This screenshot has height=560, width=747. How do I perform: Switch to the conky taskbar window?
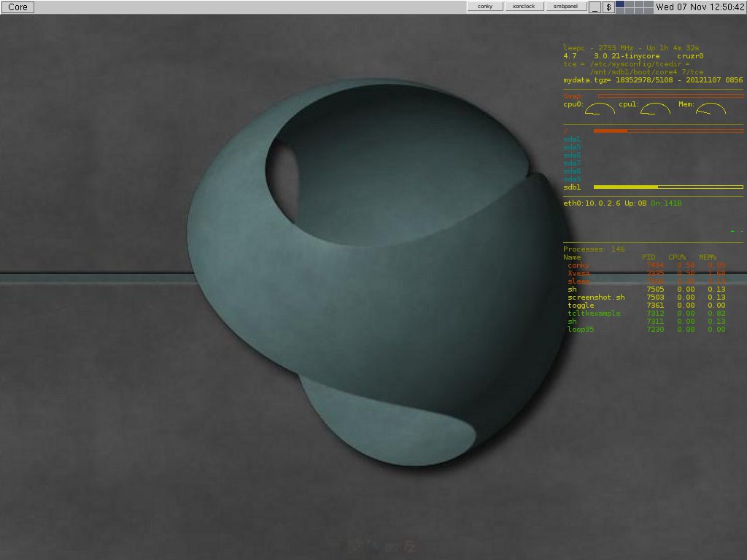pos(484,7)
